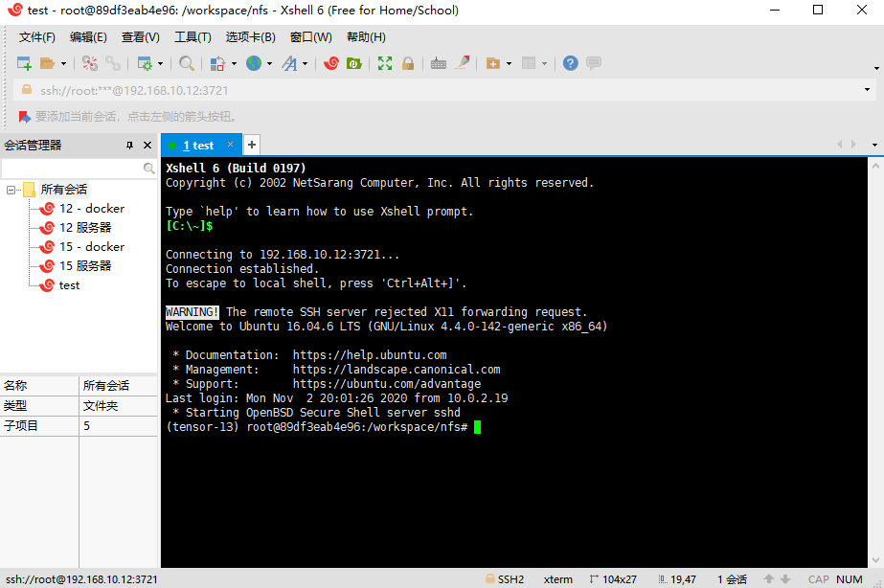Open session properties gear icon
The image size is (884, 588).
coord(145,63)
